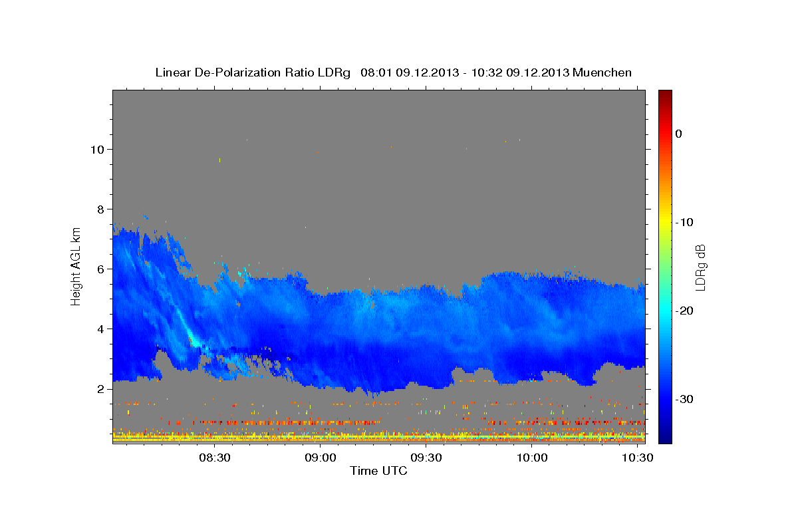Viewport: 798px width, 532px height.
Task: Click the colorbar value -10
Action: pos(684,222)
